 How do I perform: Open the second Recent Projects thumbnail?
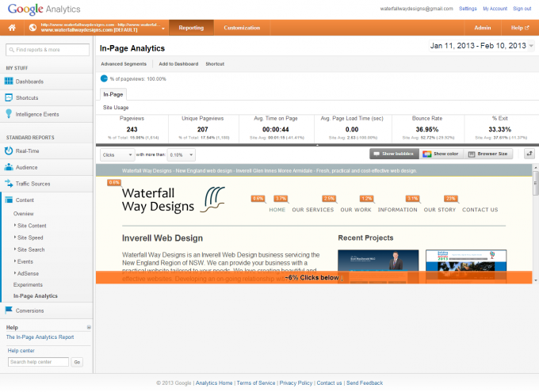tap(466, 267)
